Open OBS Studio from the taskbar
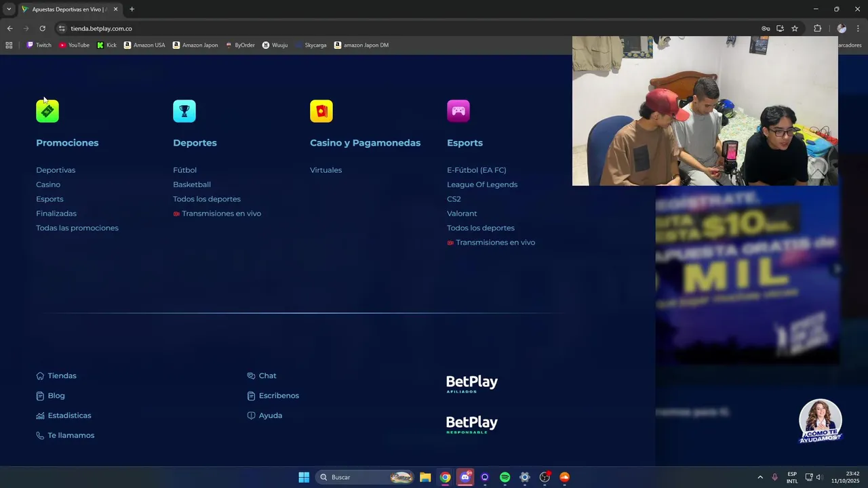The width and height of the screenshot is (868, 488). coord(545,477)
